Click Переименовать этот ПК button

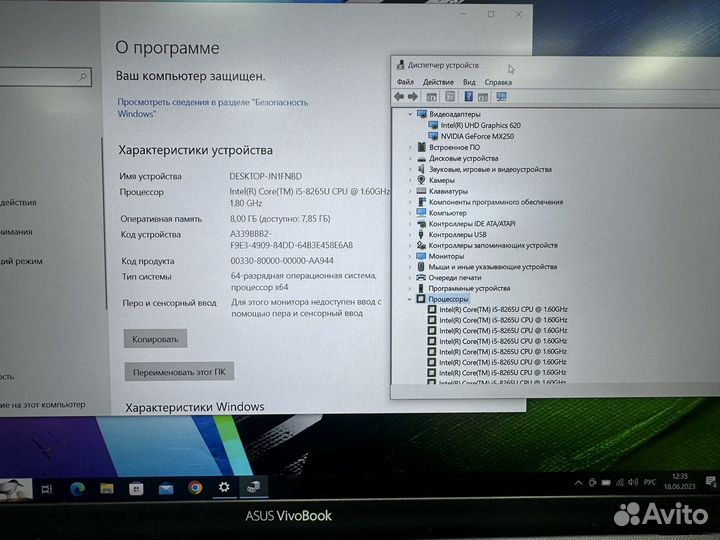click(179, 372)
